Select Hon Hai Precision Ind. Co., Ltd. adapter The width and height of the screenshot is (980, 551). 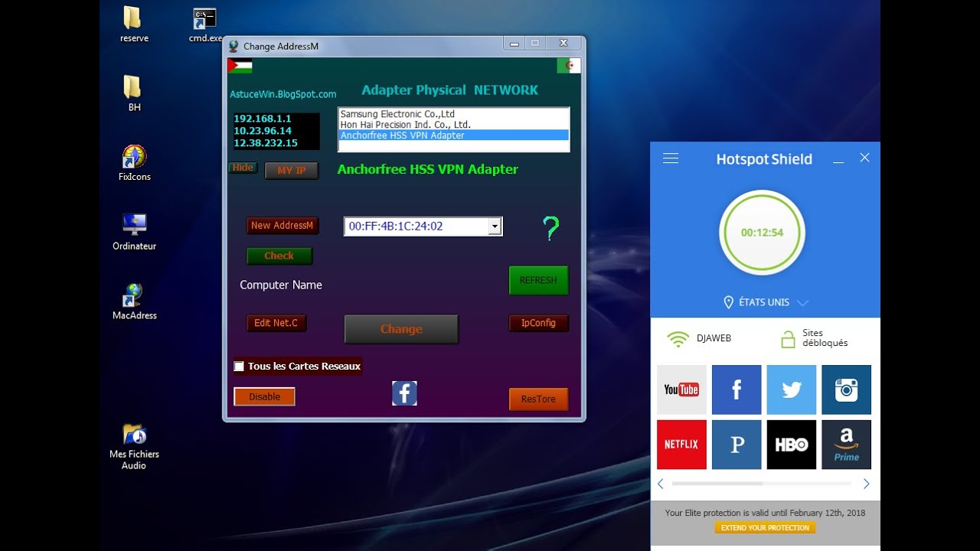[x=454, y=125]
